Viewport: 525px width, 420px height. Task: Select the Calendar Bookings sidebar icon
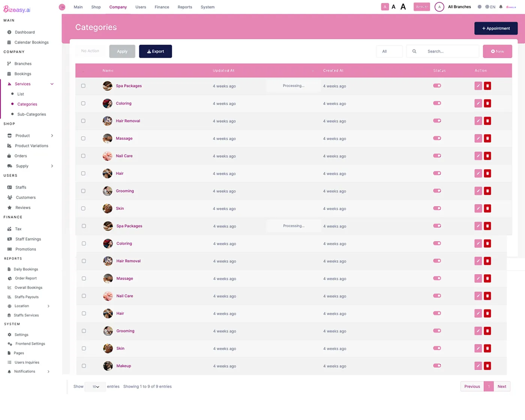click(9, 42)
